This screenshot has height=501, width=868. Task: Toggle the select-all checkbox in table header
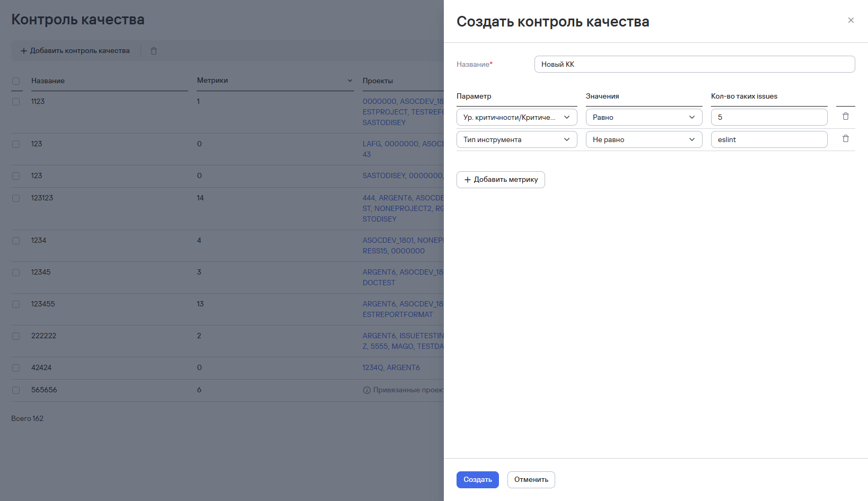click(x=16, y=81)
